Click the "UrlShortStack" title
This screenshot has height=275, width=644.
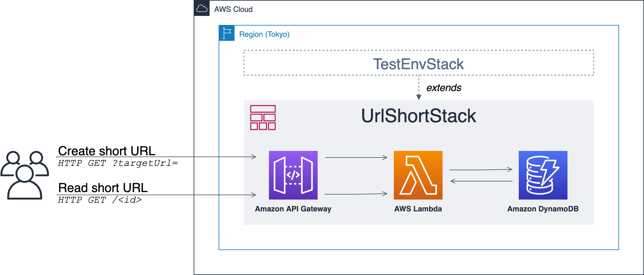pyautogui.click(x=419, y=116)
